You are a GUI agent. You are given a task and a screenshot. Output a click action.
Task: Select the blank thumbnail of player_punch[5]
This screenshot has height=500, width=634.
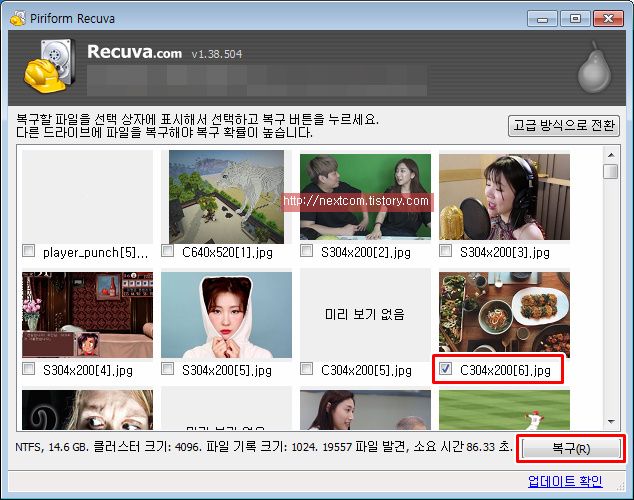tap(87, 197)
